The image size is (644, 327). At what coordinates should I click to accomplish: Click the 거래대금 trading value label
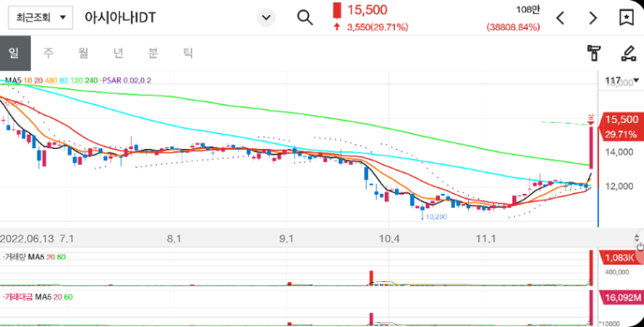tap(18, 297)
